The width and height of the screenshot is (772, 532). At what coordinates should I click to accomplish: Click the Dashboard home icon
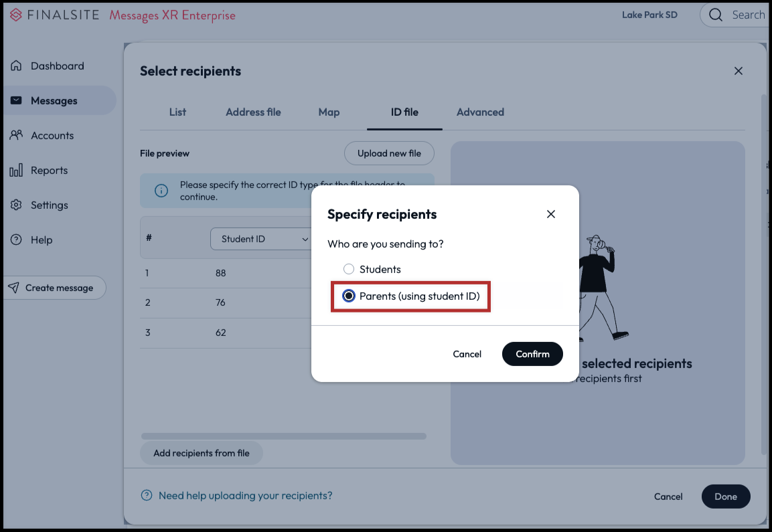17,66
